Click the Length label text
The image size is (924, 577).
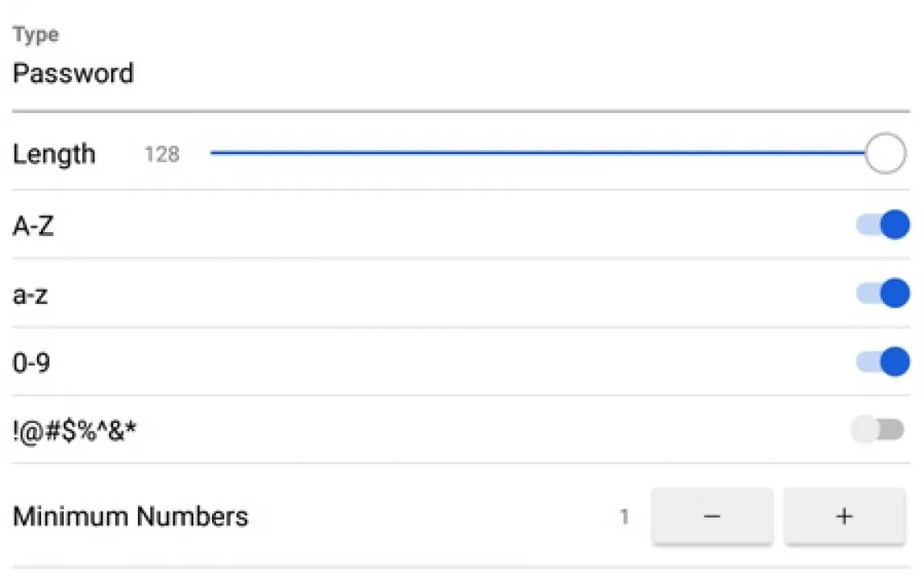click(54, 154)
